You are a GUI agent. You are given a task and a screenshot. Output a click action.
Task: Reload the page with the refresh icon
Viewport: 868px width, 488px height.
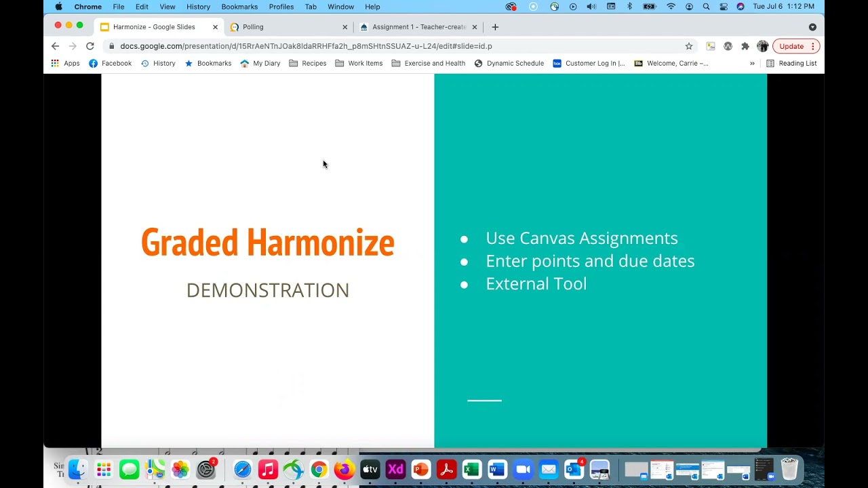90,46
